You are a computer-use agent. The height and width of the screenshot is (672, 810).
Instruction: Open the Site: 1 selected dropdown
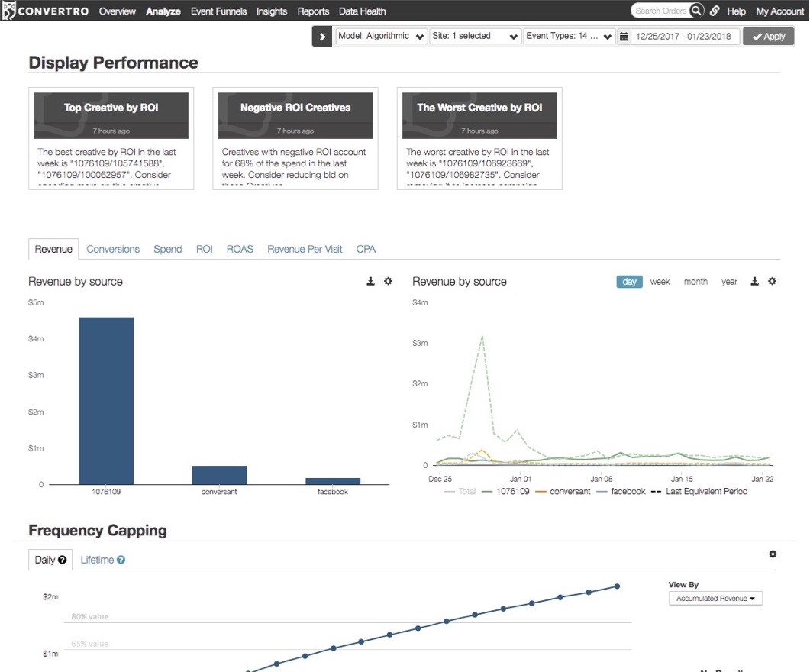click(x=475, y=36)
